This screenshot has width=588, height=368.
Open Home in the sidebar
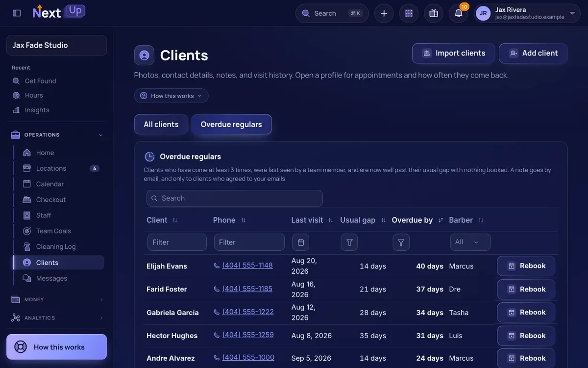point(59,153)
